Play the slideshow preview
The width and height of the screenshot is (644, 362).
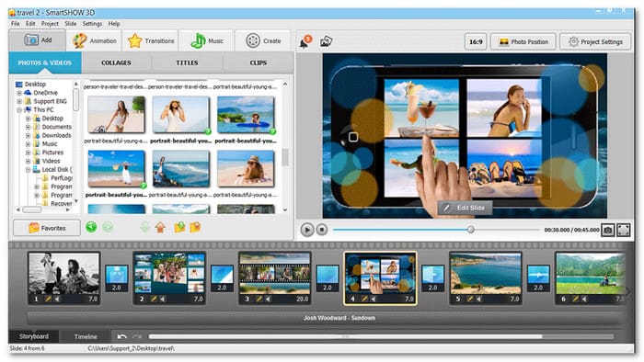(x=306, y=230)
